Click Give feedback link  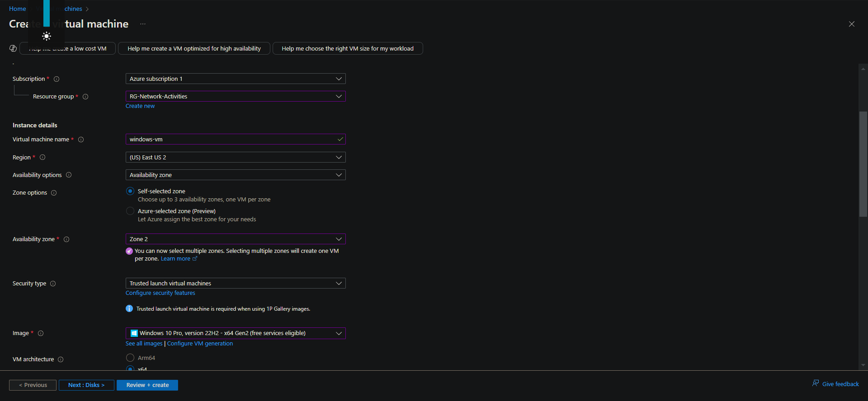coord(840,384)
